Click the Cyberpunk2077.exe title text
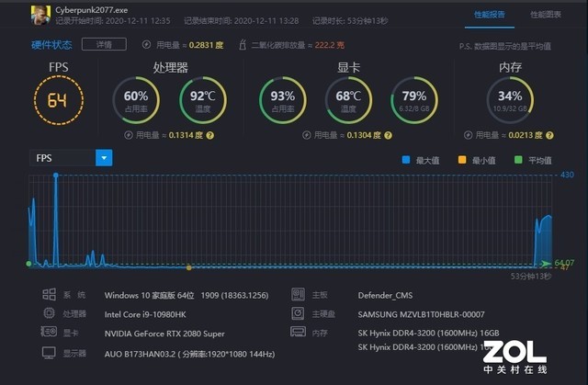 point(92,10)
